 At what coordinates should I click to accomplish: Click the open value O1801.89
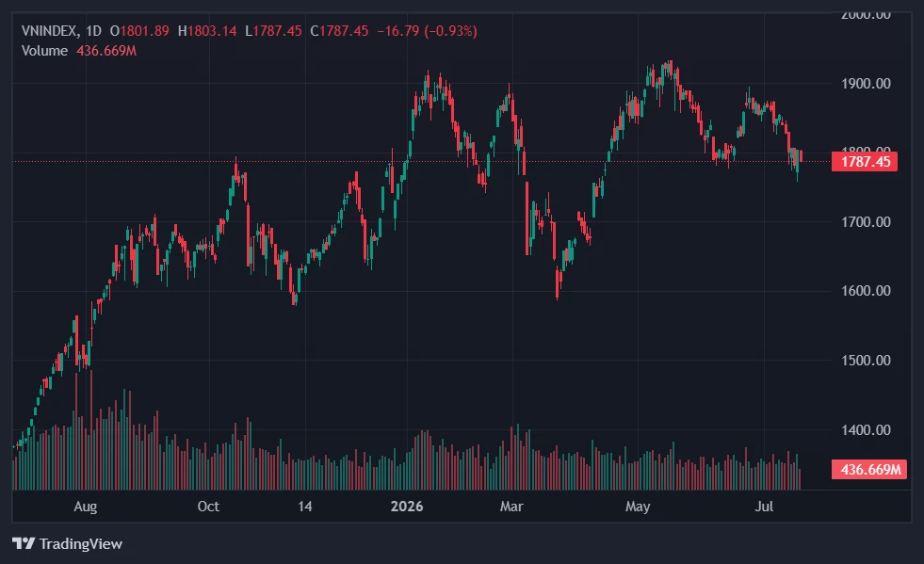pos(139,31)
